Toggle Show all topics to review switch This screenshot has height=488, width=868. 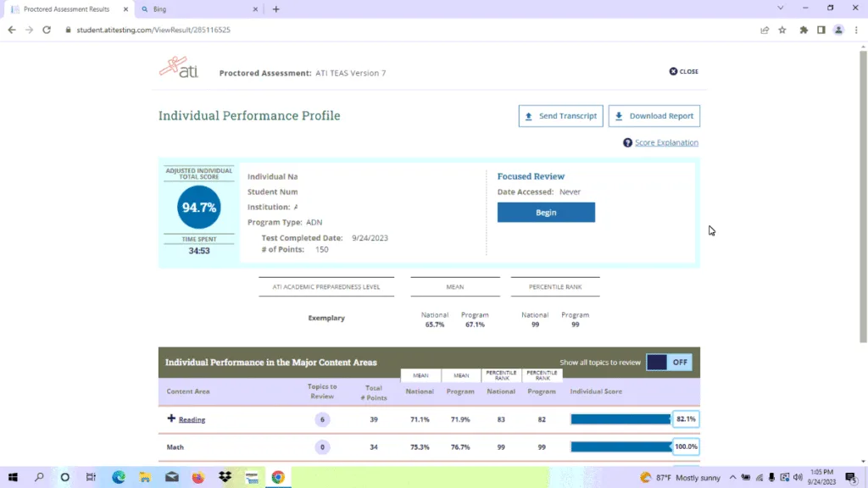pos(669,363)
